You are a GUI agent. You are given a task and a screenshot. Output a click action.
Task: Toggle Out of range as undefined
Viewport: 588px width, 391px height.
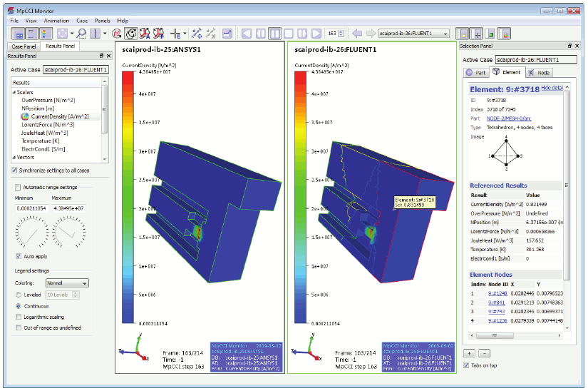[19, 327]
